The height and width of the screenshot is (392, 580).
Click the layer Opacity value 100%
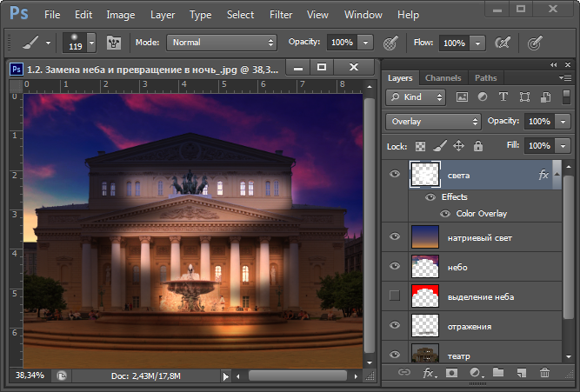pyautogui.click(x=539, y=122)
